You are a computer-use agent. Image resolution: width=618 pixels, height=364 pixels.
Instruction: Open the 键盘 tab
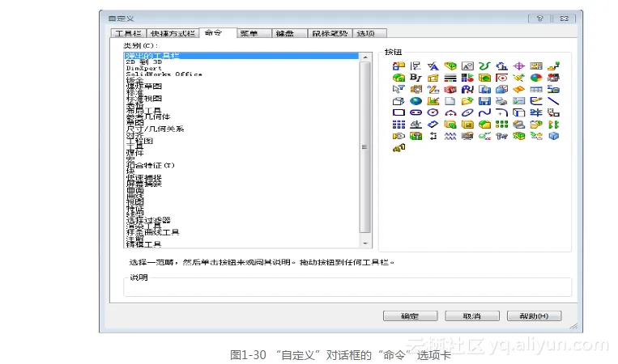pyautogui.click(x=289, y=33)
